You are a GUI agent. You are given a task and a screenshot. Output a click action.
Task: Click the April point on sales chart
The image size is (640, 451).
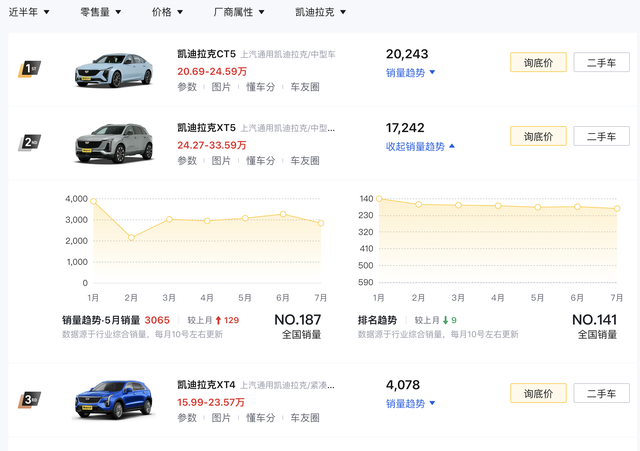[207, 221]
